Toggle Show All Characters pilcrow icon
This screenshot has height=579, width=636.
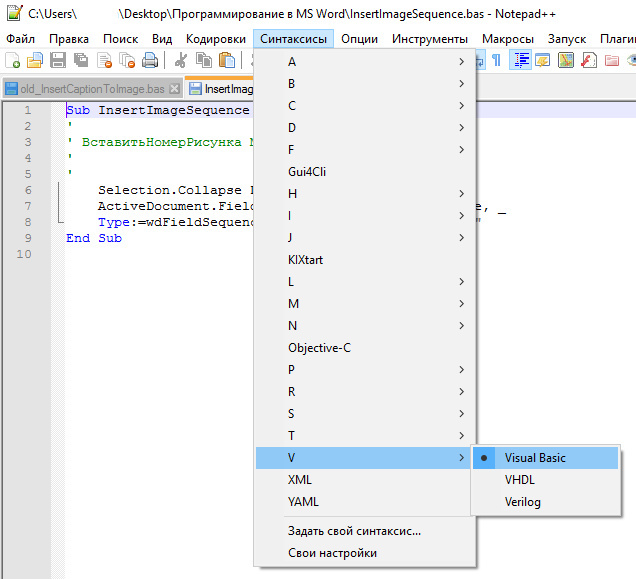(x=496, y=60)
